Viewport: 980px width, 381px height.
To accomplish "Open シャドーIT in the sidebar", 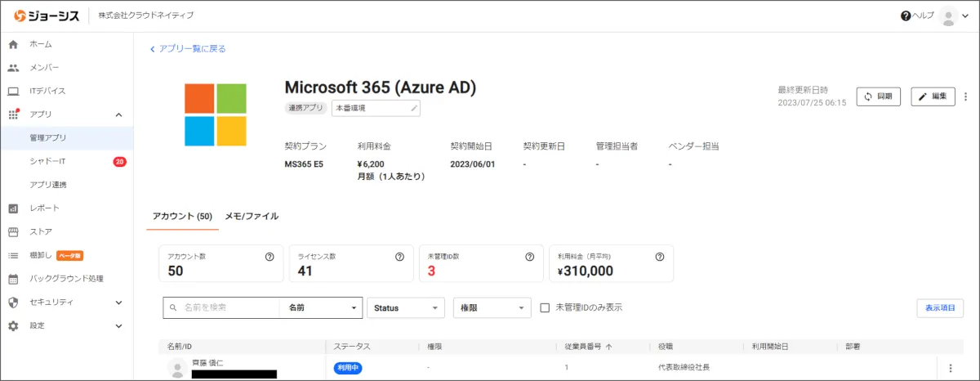I will tap(47, 162).
